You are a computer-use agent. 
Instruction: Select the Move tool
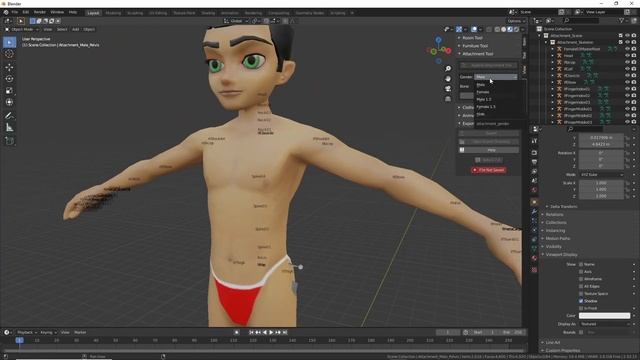(x=9, y=67)
